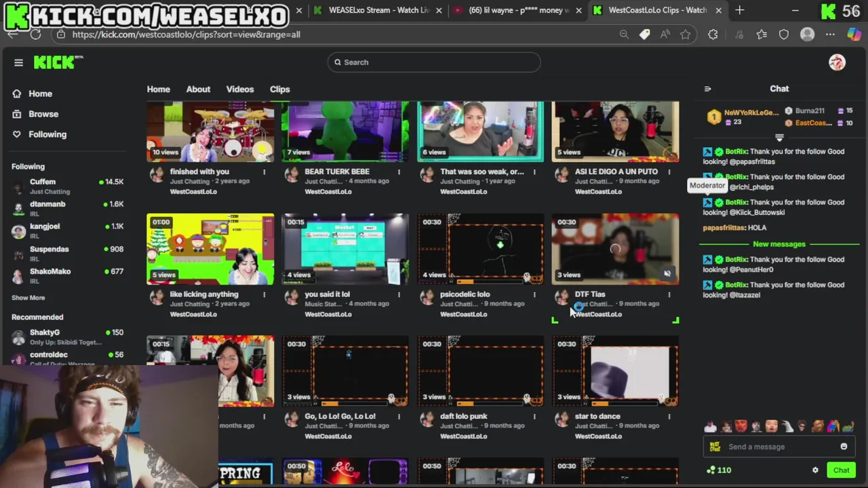Open the browser Extensions puzzle icon
The image size is (868, 488).
point(713,35)
